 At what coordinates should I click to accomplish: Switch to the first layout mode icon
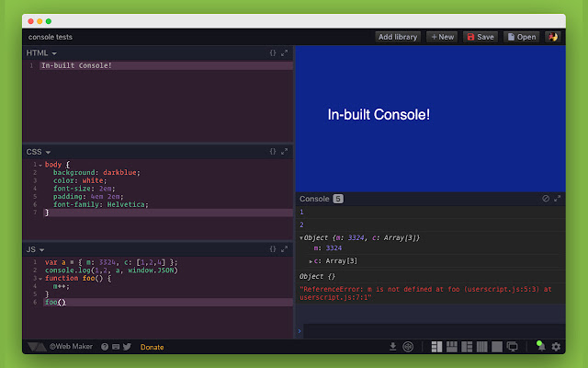click(x=438, y=347)
